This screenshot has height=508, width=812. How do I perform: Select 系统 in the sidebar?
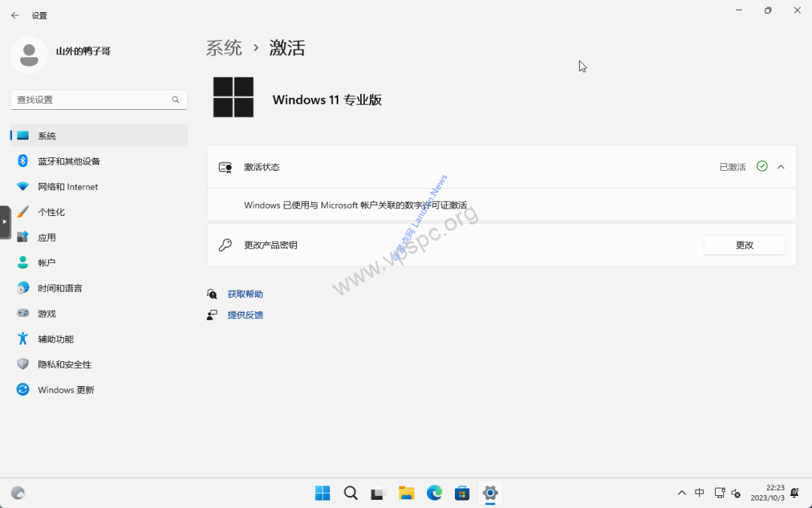coord(98,135)
